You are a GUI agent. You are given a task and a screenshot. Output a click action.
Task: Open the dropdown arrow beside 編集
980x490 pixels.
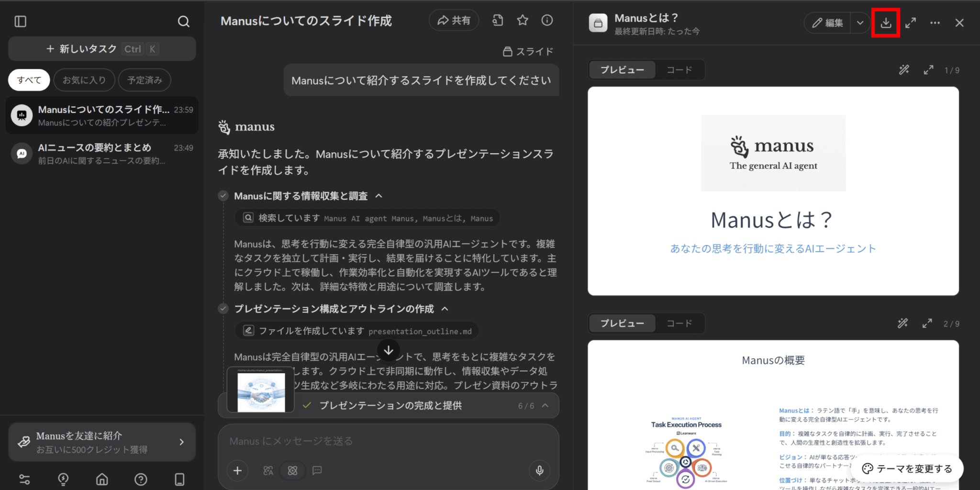point(860,22)
